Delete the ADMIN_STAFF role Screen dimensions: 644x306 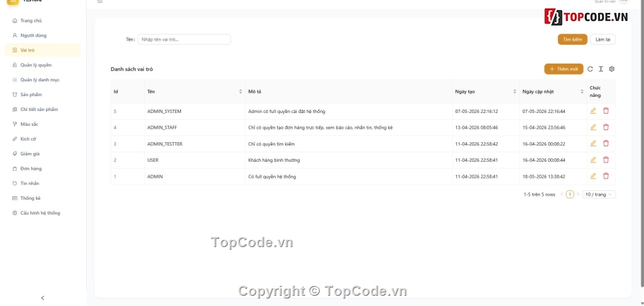[606, 127]
